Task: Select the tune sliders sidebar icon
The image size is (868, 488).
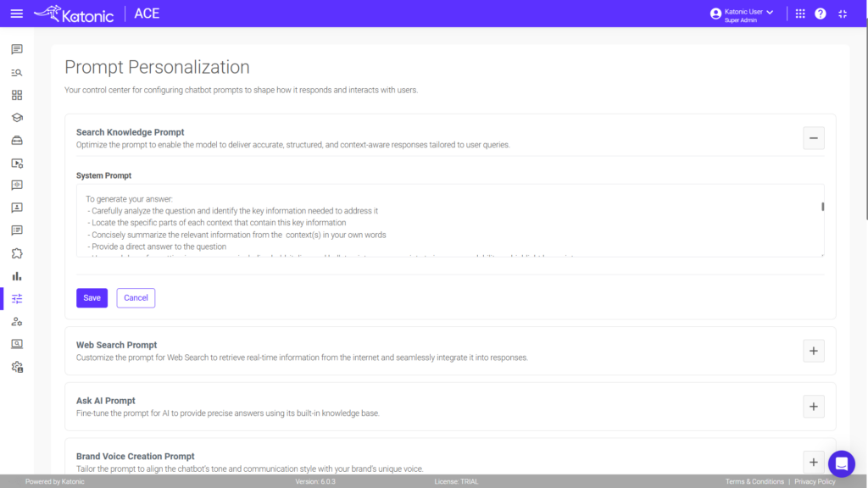Action: 17,299
